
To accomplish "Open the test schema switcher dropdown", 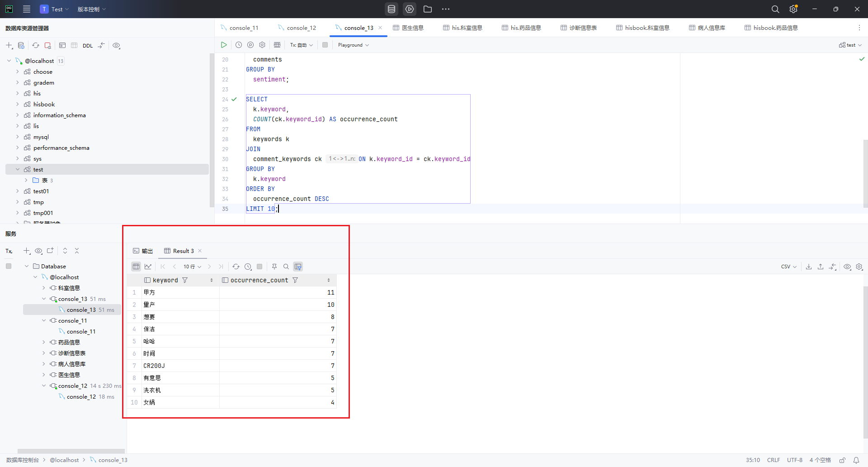I will (x=850, y=45).
